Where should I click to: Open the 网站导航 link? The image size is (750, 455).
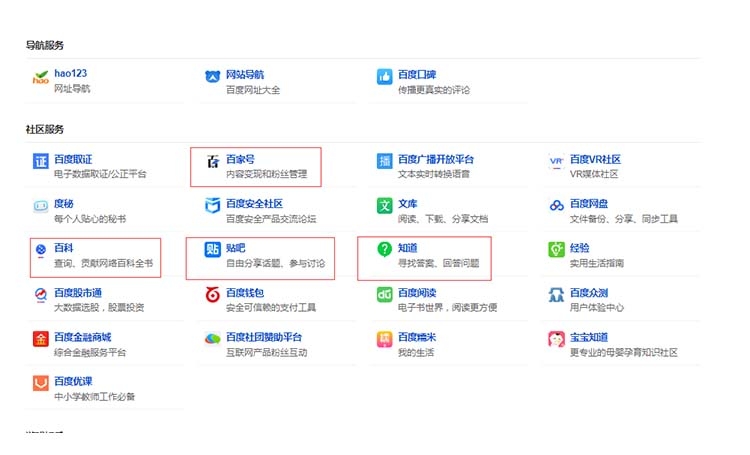(245, 75)
